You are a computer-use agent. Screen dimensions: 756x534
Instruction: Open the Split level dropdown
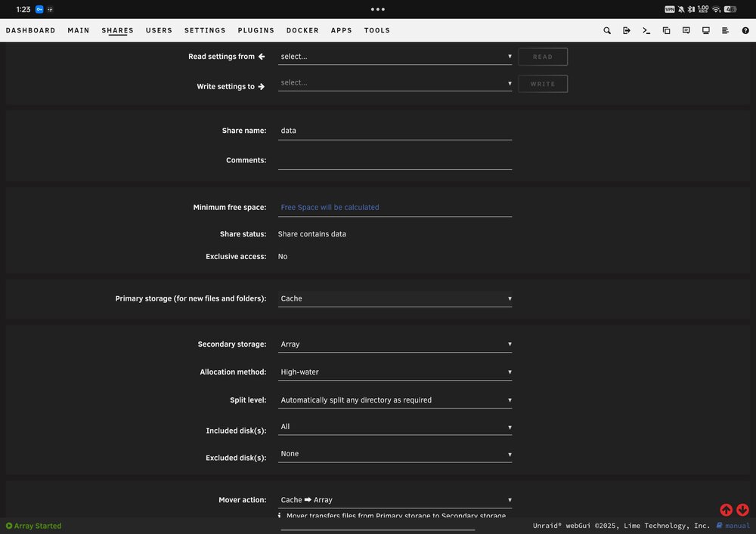(395, 400)
